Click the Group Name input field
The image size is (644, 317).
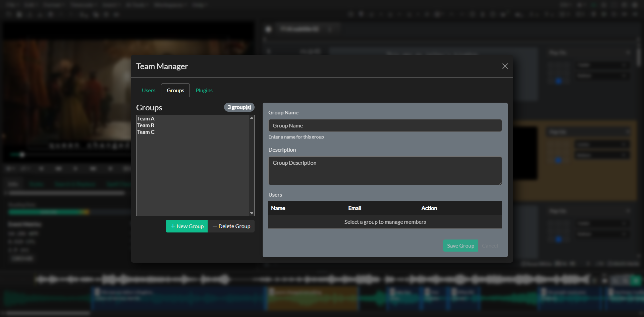click(x=385, y=125)
